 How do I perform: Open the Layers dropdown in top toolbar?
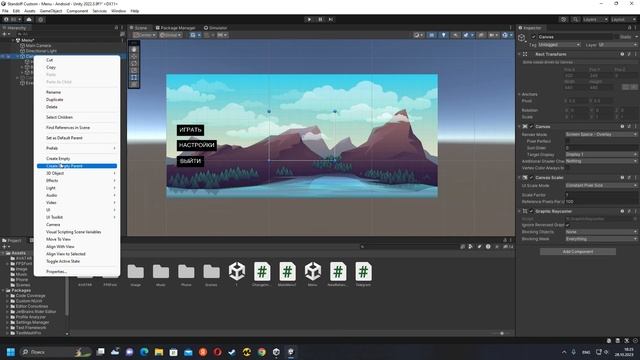click(595, 19)
